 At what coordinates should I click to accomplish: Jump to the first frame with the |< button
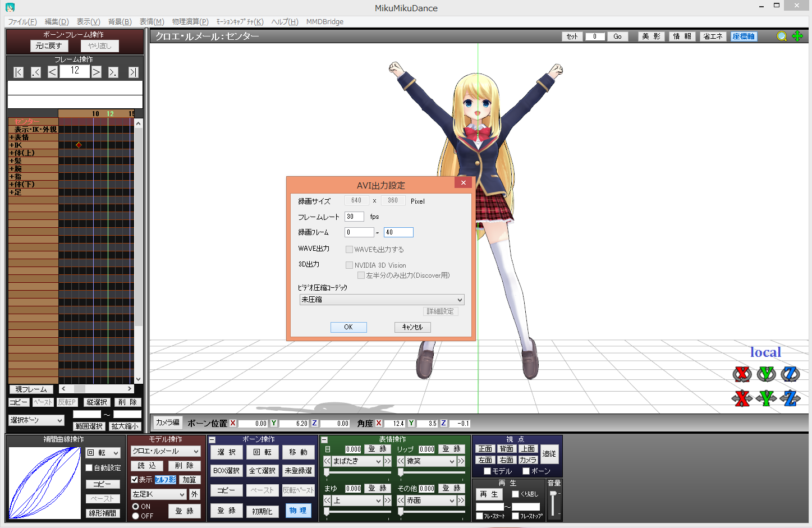click(x=19, y=72)
